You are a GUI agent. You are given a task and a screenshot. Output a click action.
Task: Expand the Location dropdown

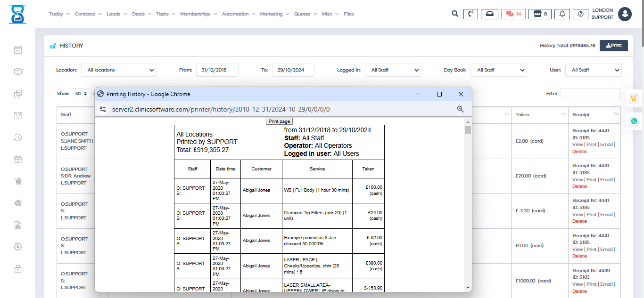(119, 70)
